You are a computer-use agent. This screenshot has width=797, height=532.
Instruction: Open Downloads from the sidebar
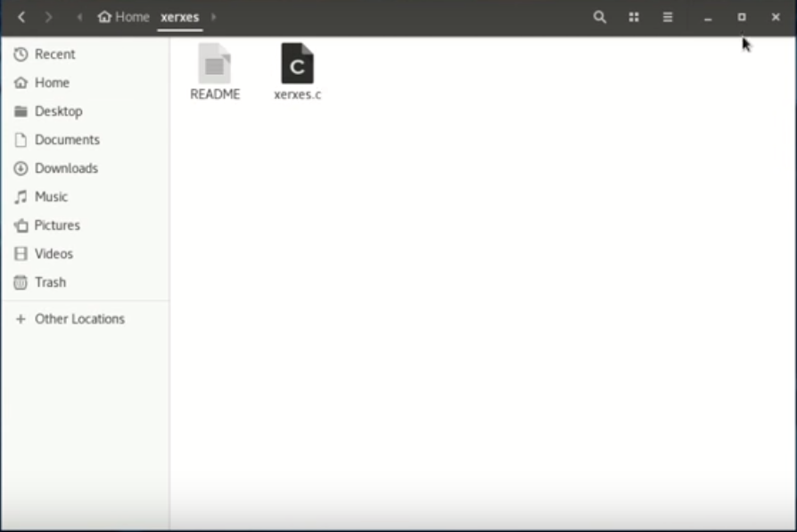coord(66,168)
